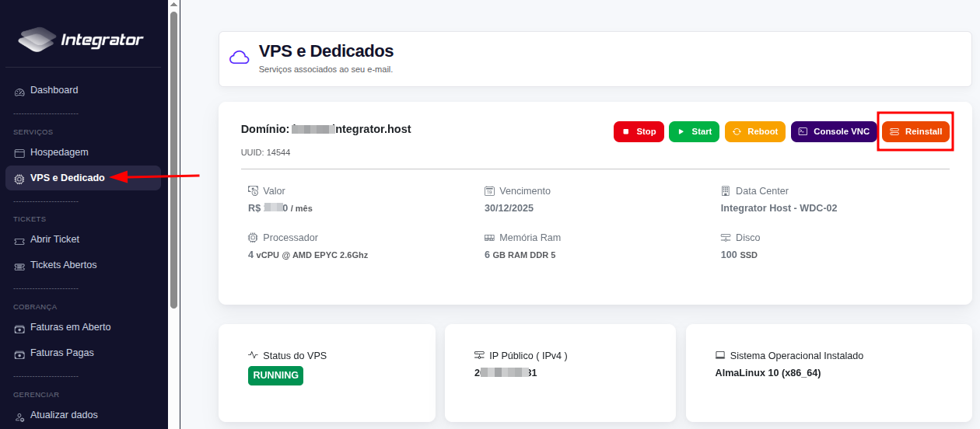
Task: Reboot the VPS server
Action: (755, 132)
